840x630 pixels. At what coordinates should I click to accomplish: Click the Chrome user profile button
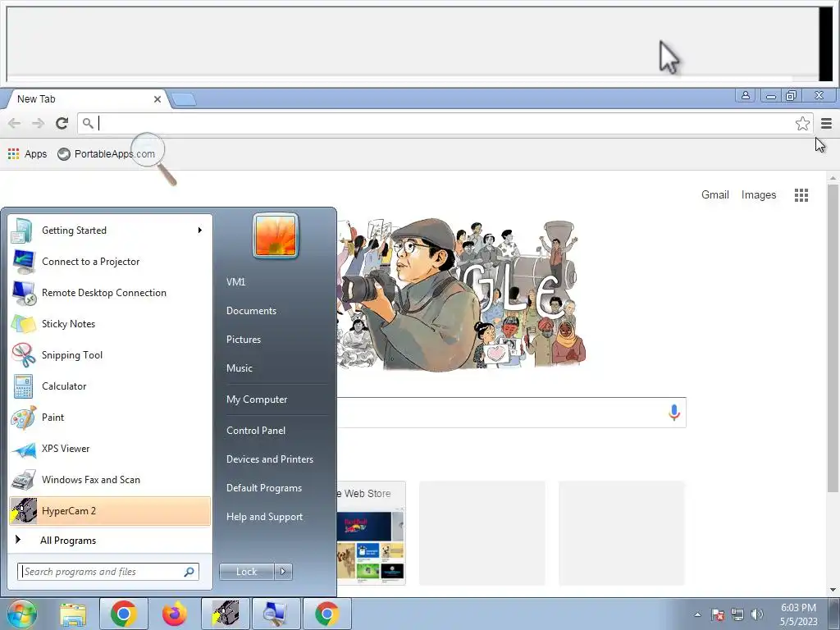(x=745, y=96)
